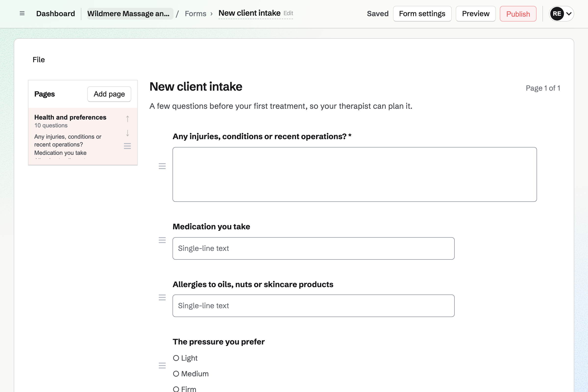Move Health and preferences page up

pos(127,119)
